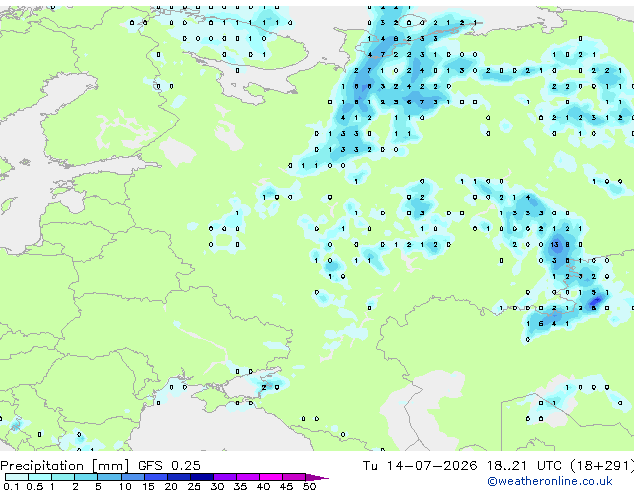Click the legend label '30'
634x490 pixels.
217,486
